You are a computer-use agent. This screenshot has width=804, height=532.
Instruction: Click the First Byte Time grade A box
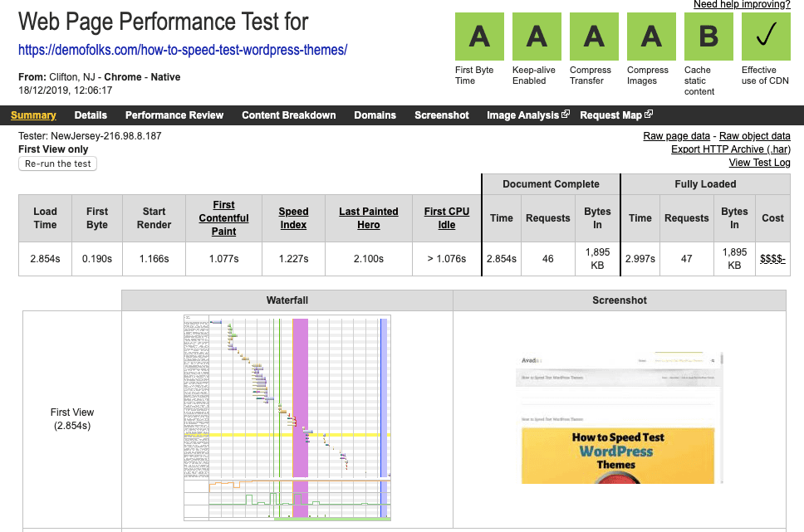[x=478, y=37]
